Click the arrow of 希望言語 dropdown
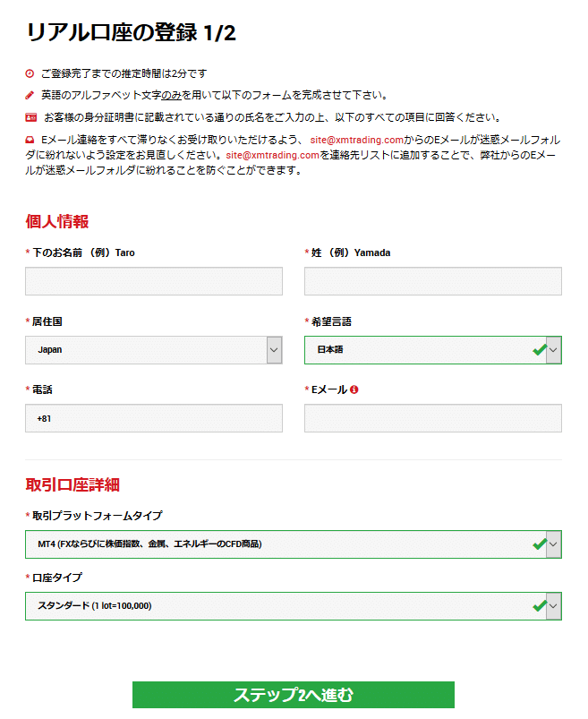Image resolution: width=588 pixels, height=719 pixels. point(554,350)
